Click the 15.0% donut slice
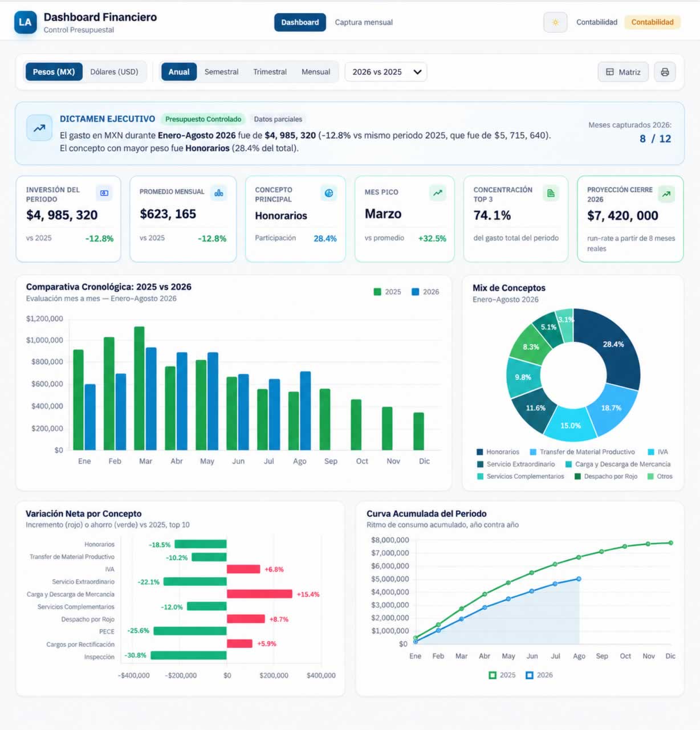This screenshot has height=730, width=700. 570,425
